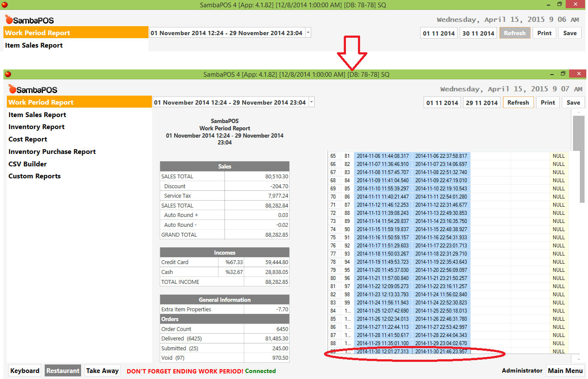
Task: Click the tomato app icon in upper title bar
Action: [4, 5]
